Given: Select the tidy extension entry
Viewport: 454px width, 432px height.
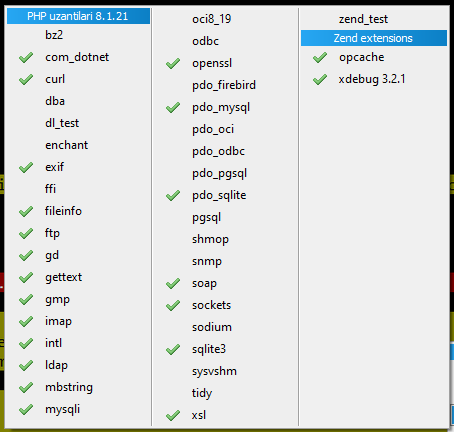Looking at the screenshot, I should pyautogui.click(x=225, y=393).
